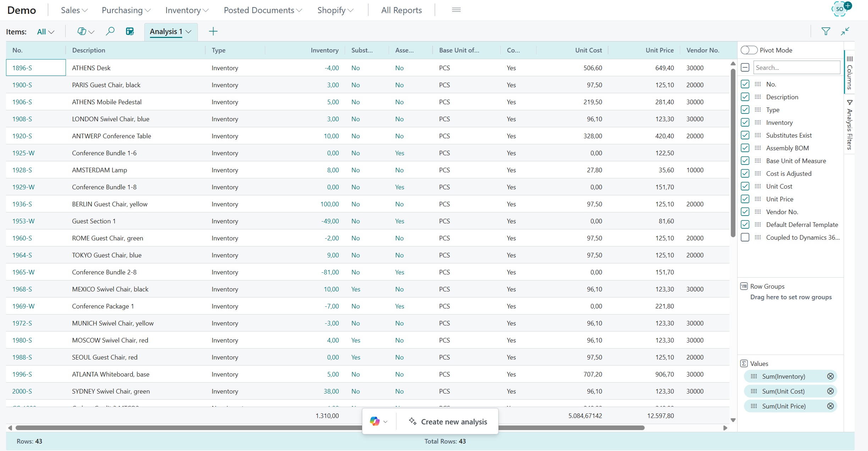
Task: Open the Analysis 1 tab dropdown
Action: tap(188, 32)
